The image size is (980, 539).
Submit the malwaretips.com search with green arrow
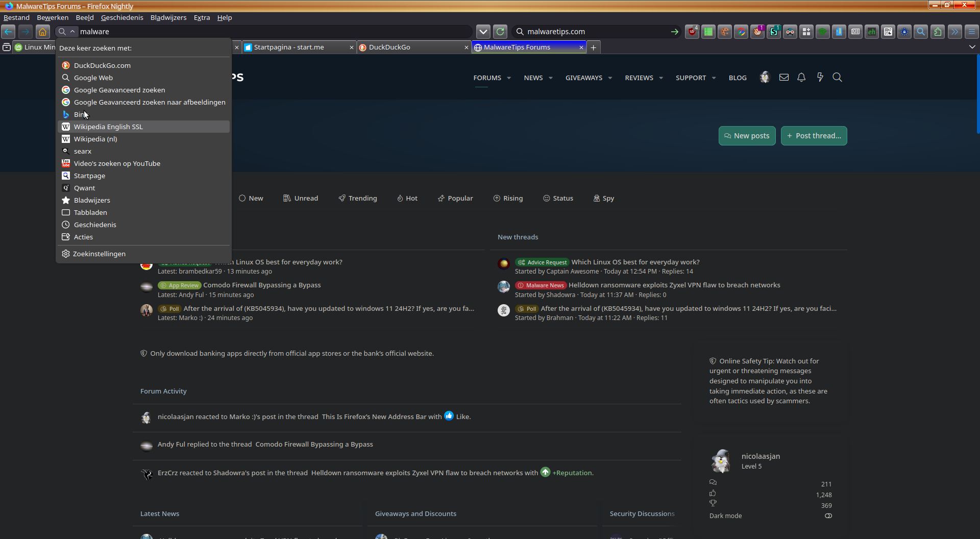(674, 32)
